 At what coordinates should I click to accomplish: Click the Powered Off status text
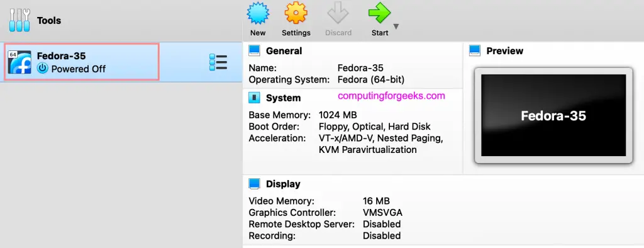79,69
